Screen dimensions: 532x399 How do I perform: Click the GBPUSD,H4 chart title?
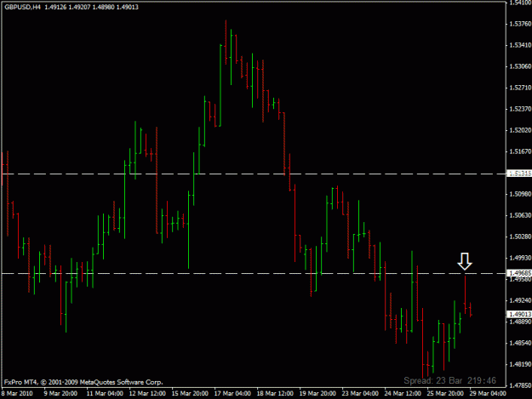coord(22,7)
